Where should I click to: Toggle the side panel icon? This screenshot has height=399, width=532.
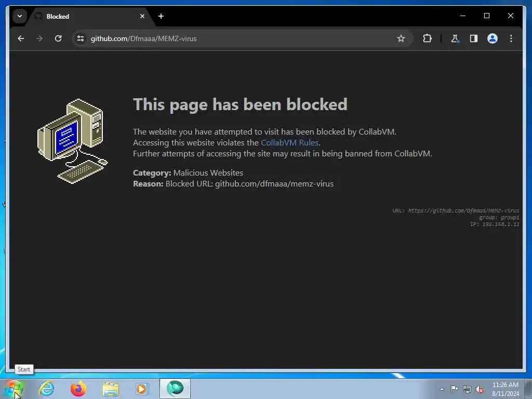pyautogui.click(x=474, y=38)
